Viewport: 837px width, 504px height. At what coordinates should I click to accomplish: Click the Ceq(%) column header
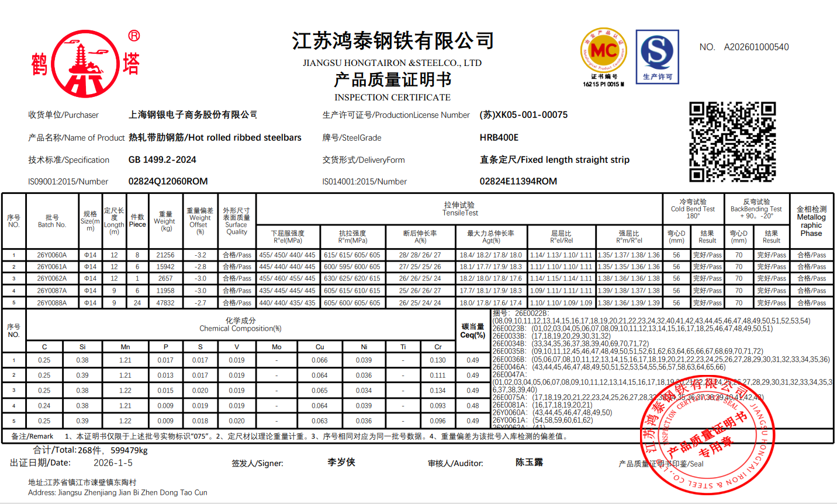pyautogui.click(x=472, y=331)
